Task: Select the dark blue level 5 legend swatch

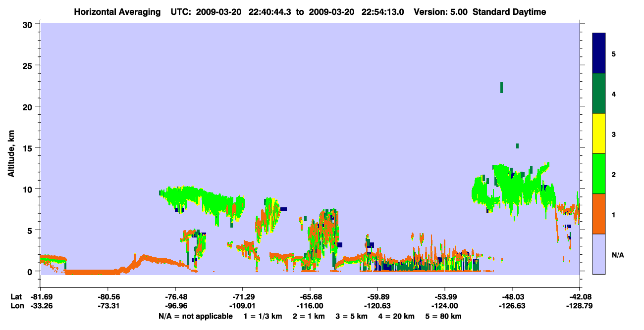Action: coord(599,53)
